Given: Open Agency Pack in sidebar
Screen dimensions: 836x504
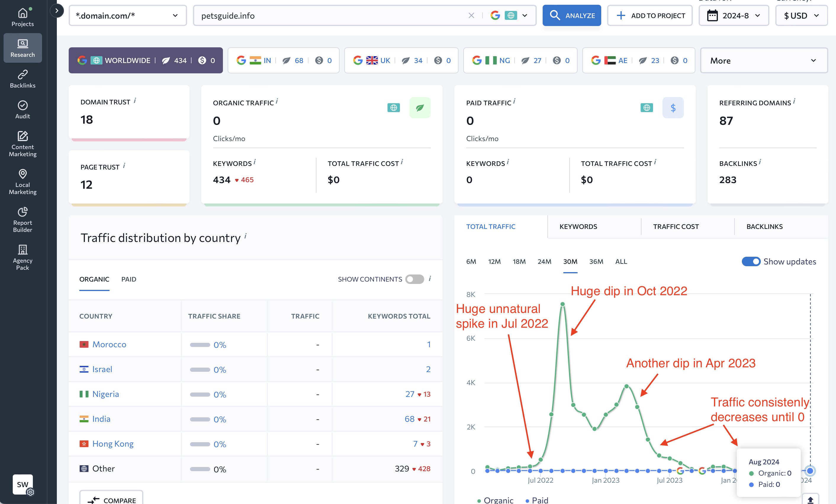Looking at the screenshot, I should (22, 257).
